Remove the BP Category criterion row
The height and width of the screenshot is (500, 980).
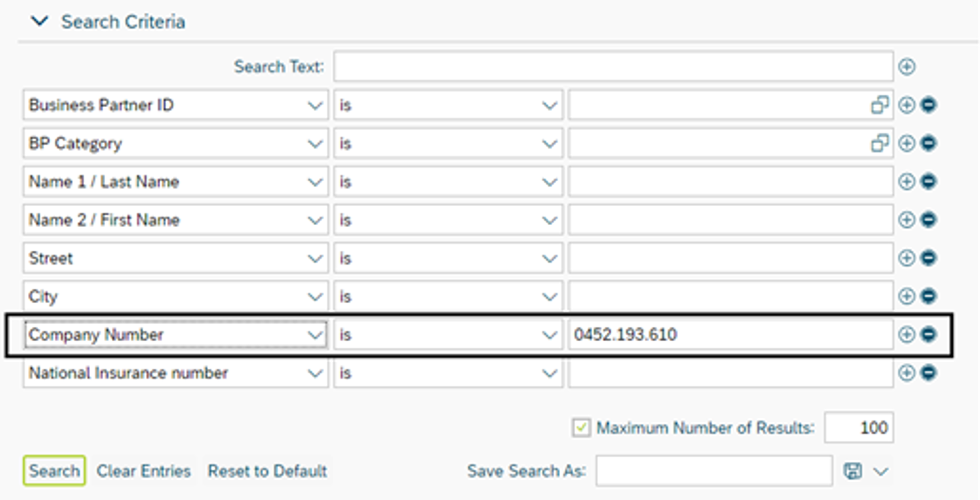929,143
